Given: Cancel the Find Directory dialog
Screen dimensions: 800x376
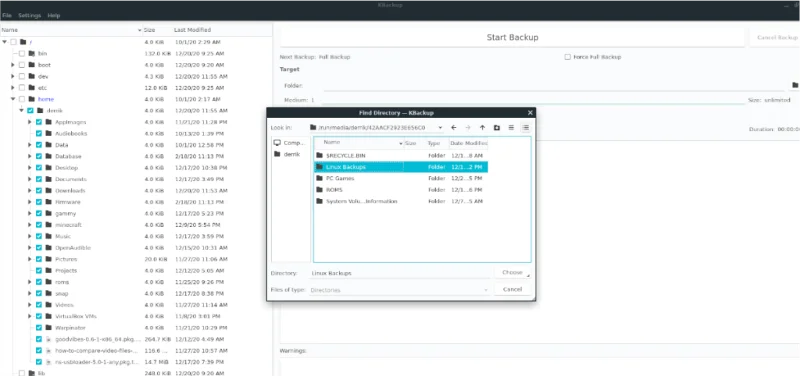Looking at the screenshot, I should tap(512, 289).
